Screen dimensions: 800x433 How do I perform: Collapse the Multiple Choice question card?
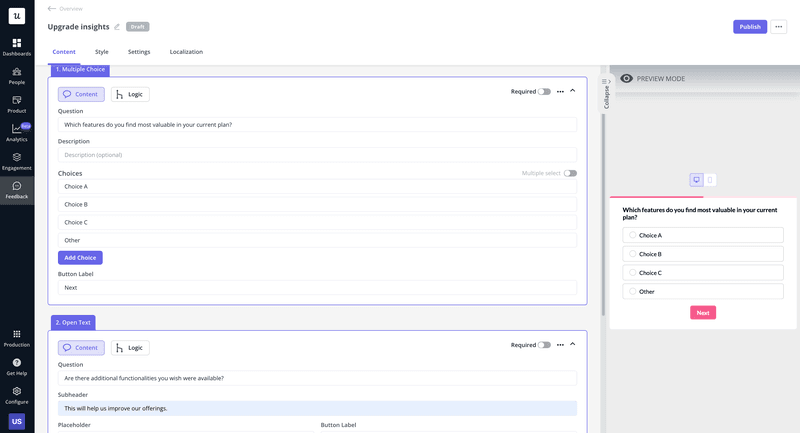[573, 91]
